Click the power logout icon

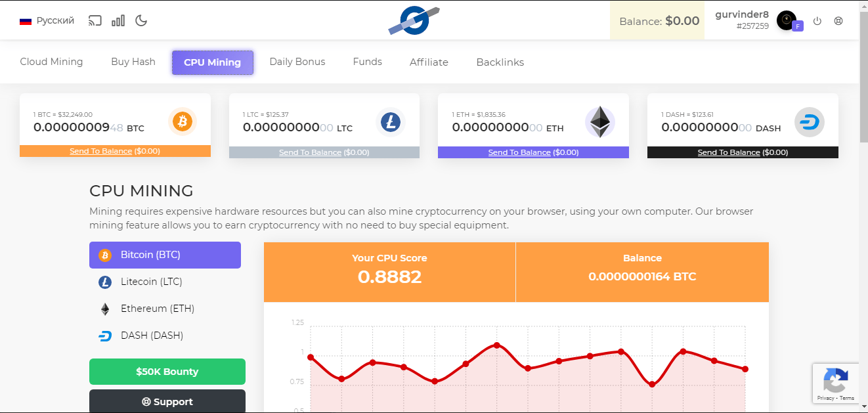pos(817,21)
